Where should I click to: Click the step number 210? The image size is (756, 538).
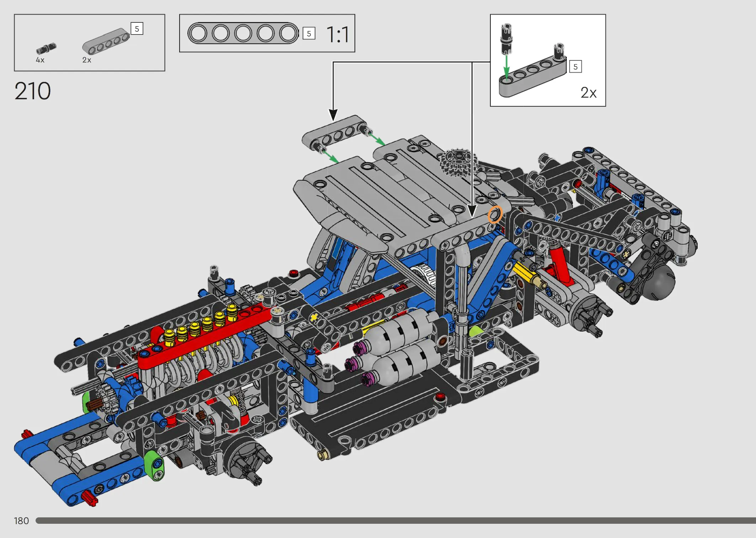coord(33,91)
